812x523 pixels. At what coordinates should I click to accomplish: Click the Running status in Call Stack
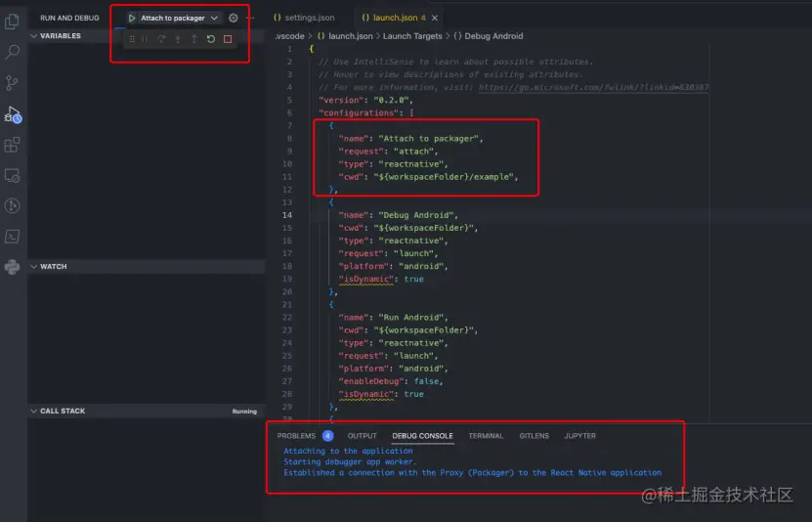click(244, 412)
